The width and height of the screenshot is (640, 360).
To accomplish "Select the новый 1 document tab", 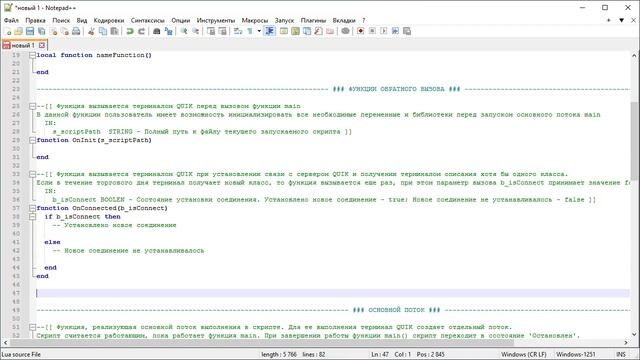I will tap(23, 45).
